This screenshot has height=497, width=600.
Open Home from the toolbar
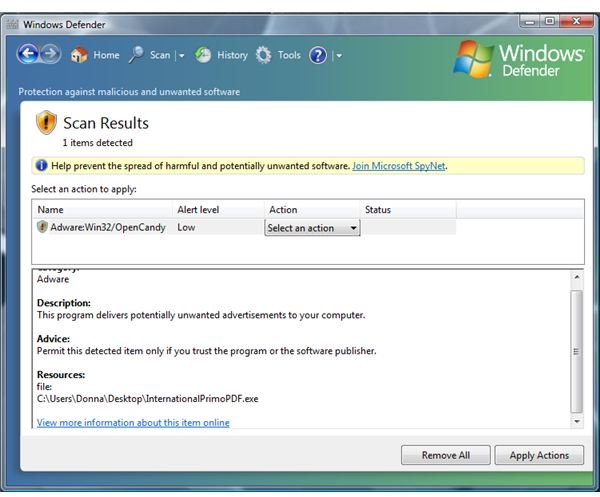(106, 55)
